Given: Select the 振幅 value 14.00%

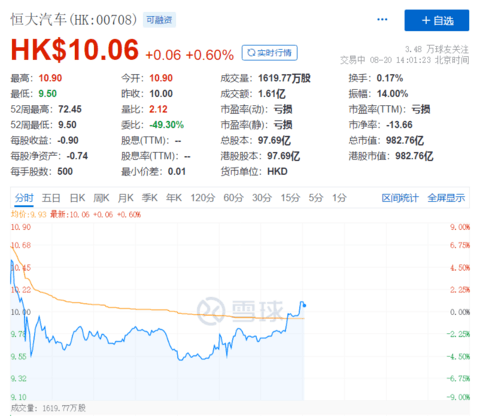Looking at the screenshot, I should tap(392, 94).
